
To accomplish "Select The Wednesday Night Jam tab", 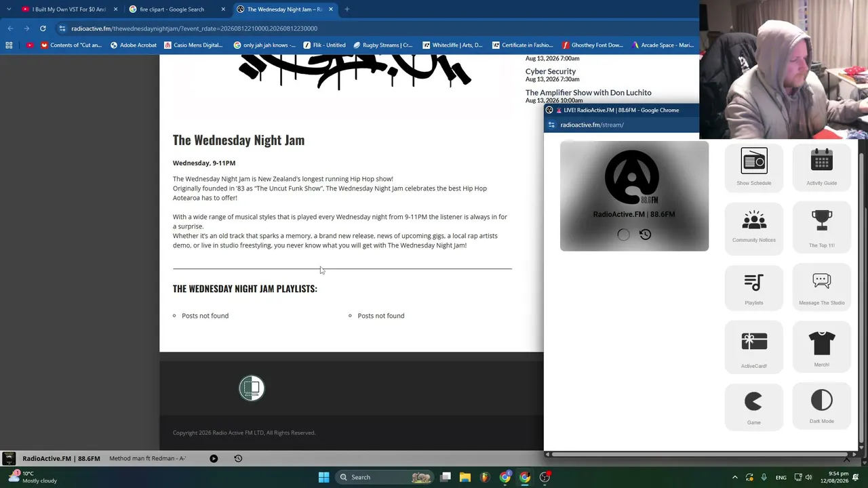I will pyautogui.click(x=285, y=9).
